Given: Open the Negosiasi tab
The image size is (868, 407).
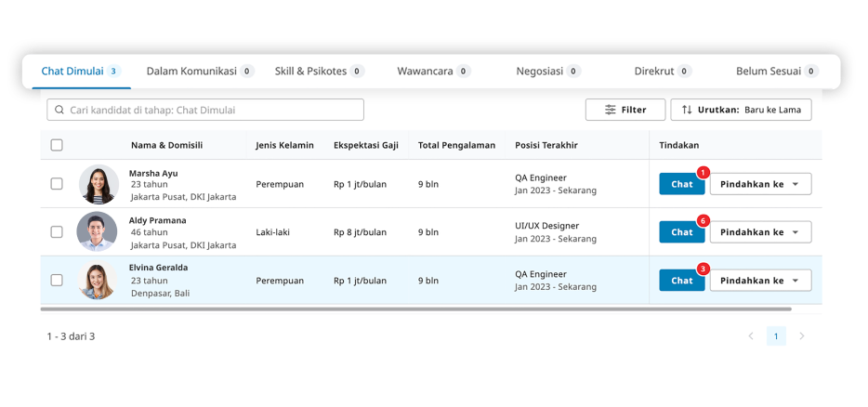Looking at the screenshot, I should (548, 71).
